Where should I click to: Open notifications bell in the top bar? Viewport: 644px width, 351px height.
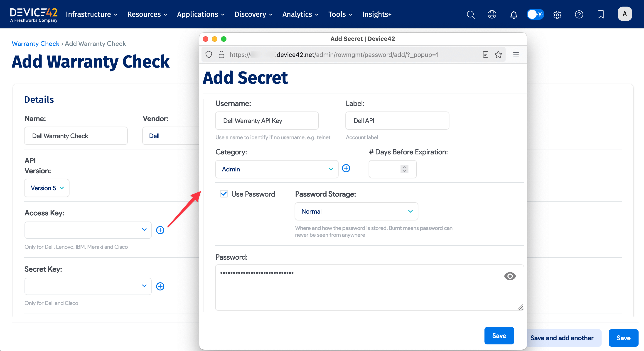(x=513, y=15)
